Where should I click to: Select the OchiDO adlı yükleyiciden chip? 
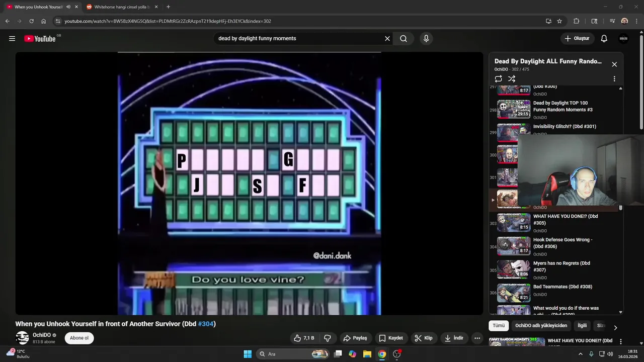pos(541,326)
